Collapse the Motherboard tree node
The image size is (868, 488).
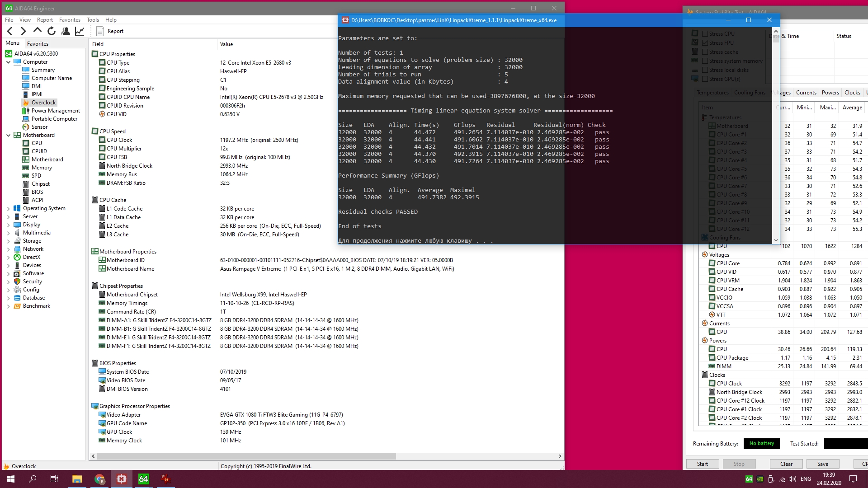pyautogui.click(x=8, y=135)
